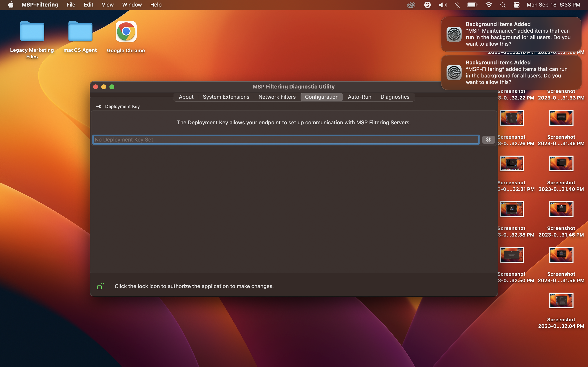Switch to the System Extensions tab

226,97
